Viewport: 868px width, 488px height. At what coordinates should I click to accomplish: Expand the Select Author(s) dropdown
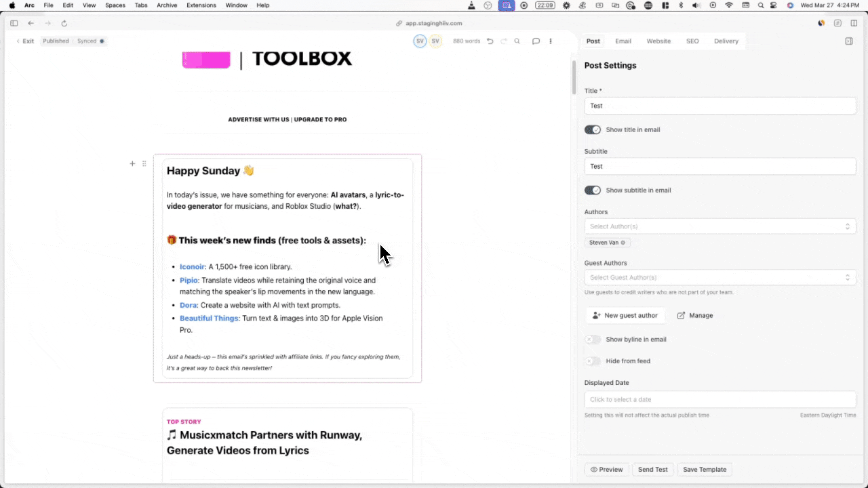719,226
